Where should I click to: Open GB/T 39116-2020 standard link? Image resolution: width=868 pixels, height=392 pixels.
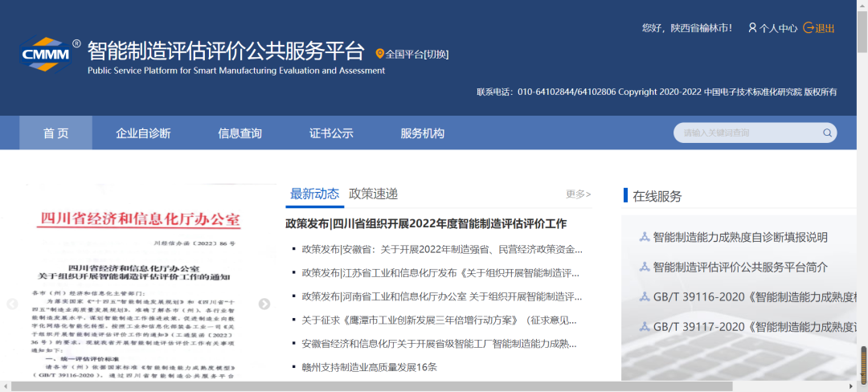pyautogui.click(x=755, y=297)
